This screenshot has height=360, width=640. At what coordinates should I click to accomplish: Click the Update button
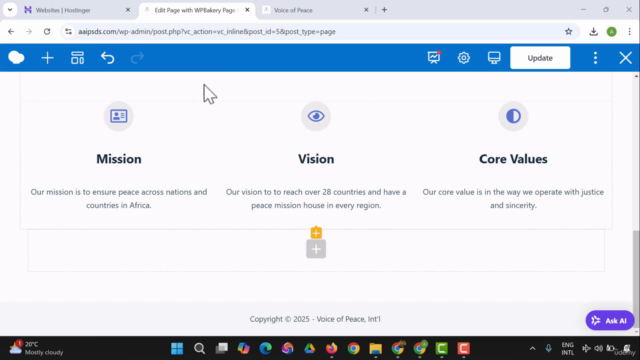(540, 58)
